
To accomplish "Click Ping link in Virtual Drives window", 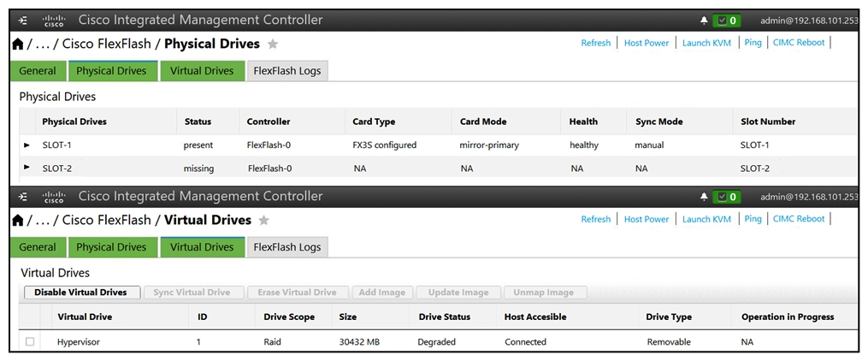I will click(x=753, y=219).
